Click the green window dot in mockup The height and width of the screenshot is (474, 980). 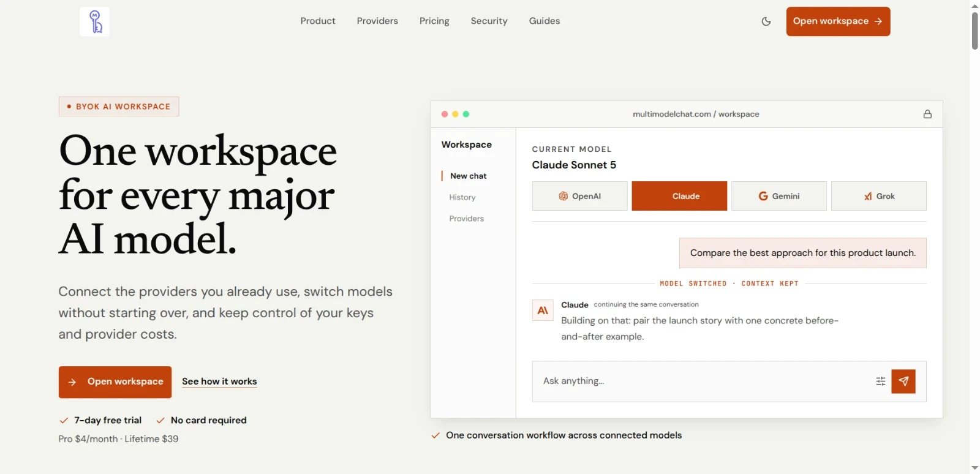466,114
